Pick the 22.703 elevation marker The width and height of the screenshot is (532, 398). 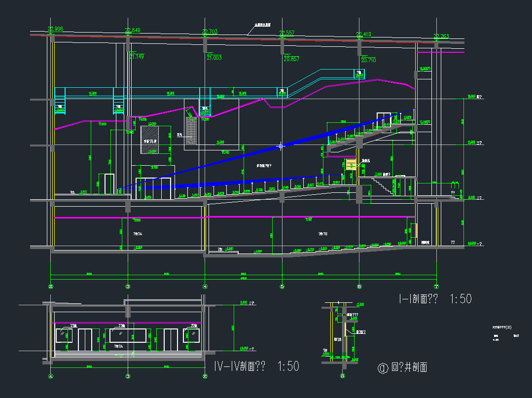coord(210,32)
